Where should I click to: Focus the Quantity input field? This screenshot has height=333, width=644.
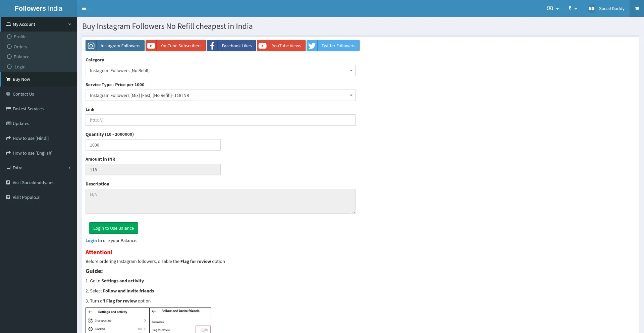tap(153, 145)
